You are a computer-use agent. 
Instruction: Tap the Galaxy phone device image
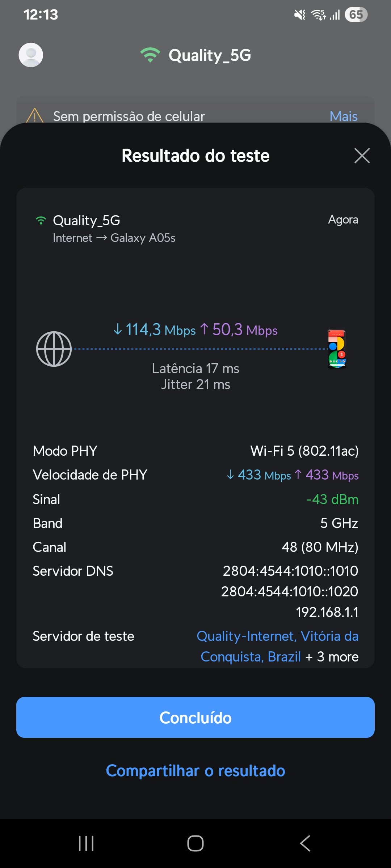click(x=337, y=349)
